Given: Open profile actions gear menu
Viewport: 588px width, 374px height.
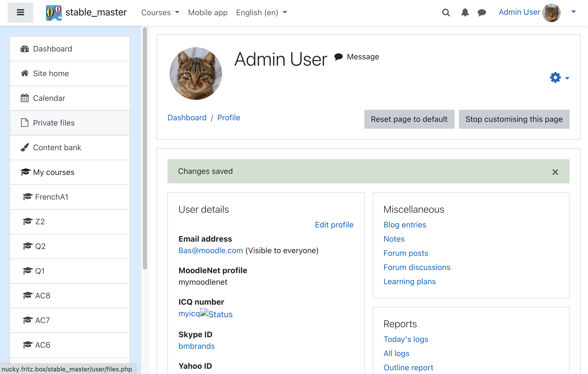Looking at the screenshot, I should [559, 77].
